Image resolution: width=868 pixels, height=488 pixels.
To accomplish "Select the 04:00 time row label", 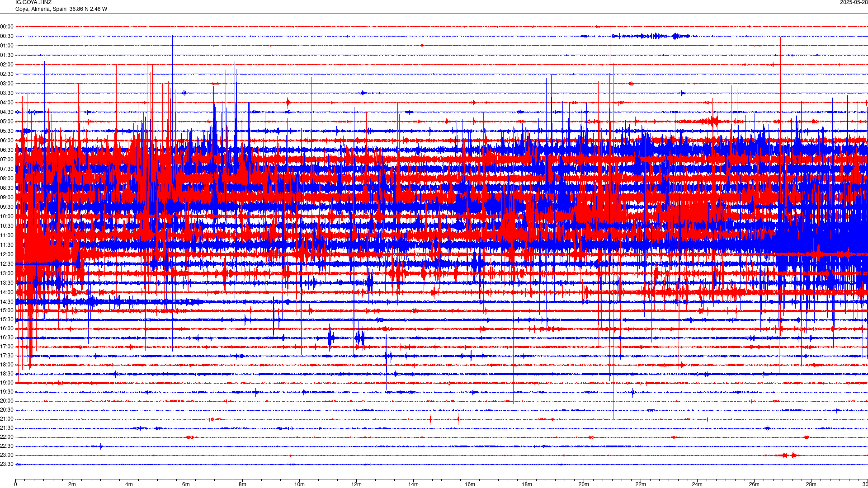I will tap(7, 103).
